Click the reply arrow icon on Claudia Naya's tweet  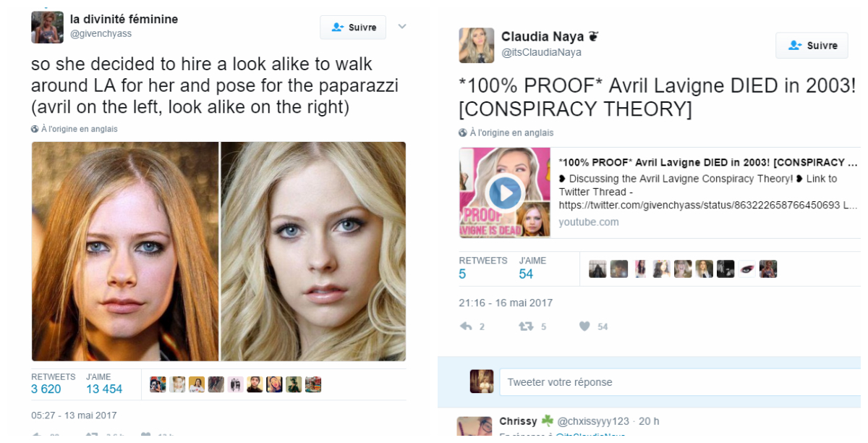(466, 326)
